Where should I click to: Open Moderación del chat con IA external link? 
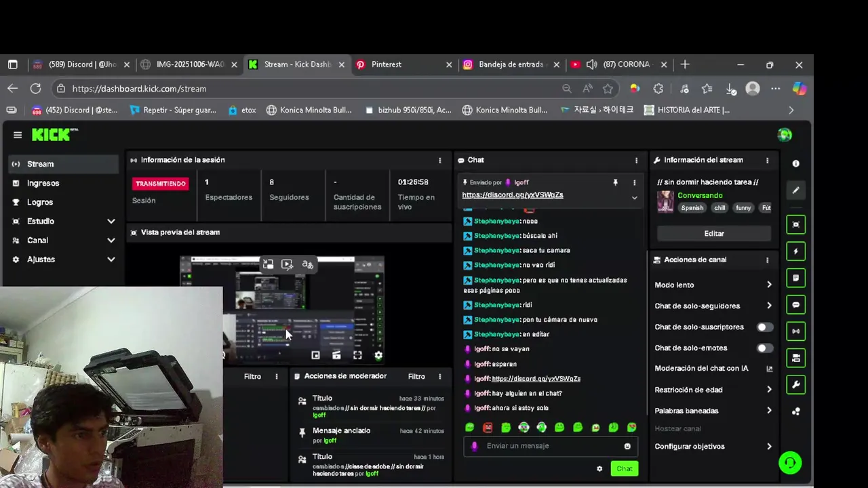(769, 369)
